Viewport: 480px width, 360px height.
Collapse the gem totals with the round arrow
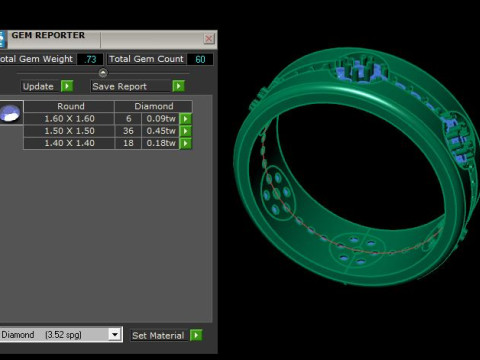[103, 72]
